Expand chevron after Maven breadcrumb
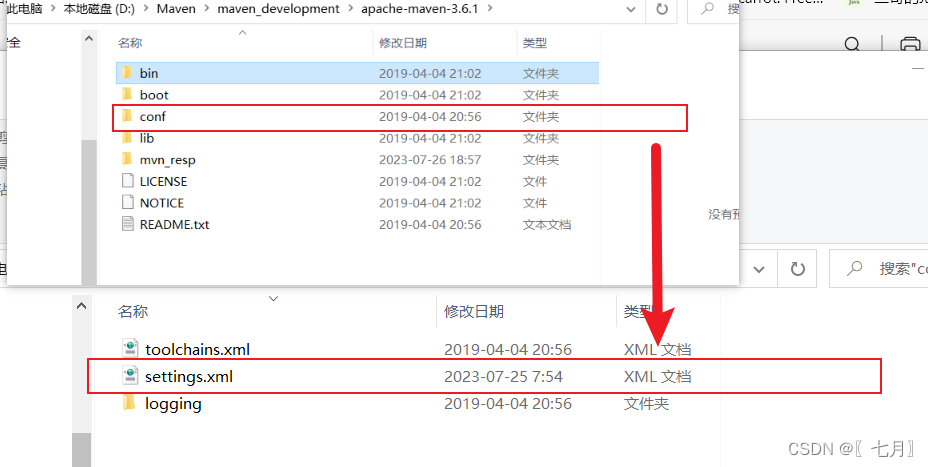The image size is (928, 467). (x=207, y=9)
